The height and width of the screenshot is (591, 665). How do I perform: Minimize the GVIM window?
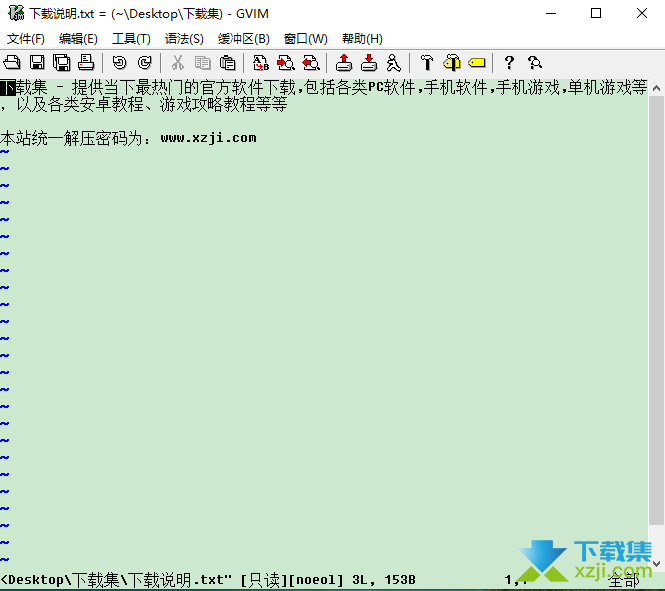point(551,14)
